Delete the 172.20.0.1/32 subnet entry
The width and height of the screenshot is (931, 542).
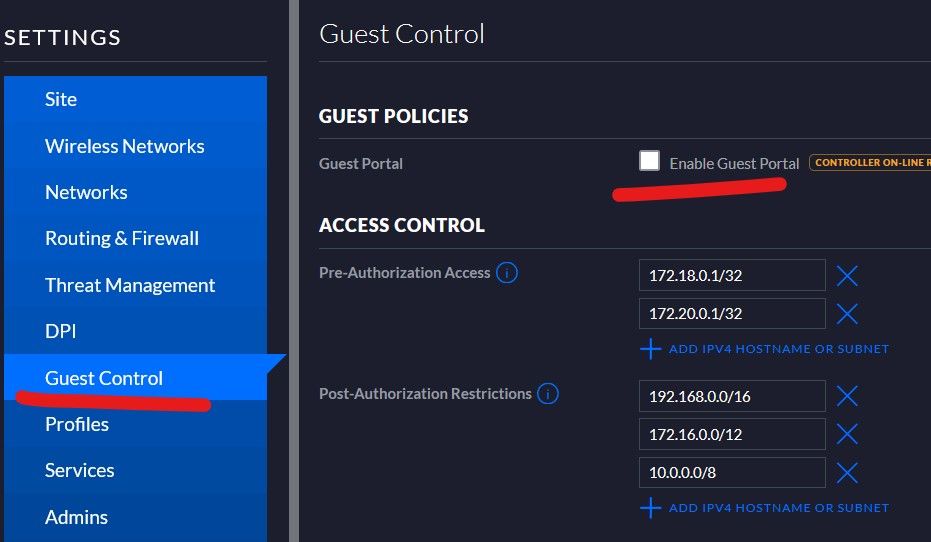[x=847, y=314]
